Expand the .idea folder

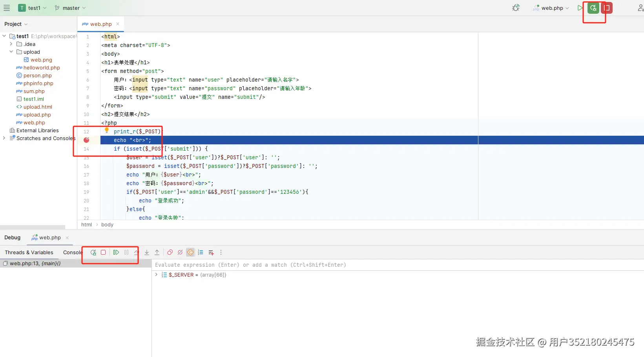point(11,44)
